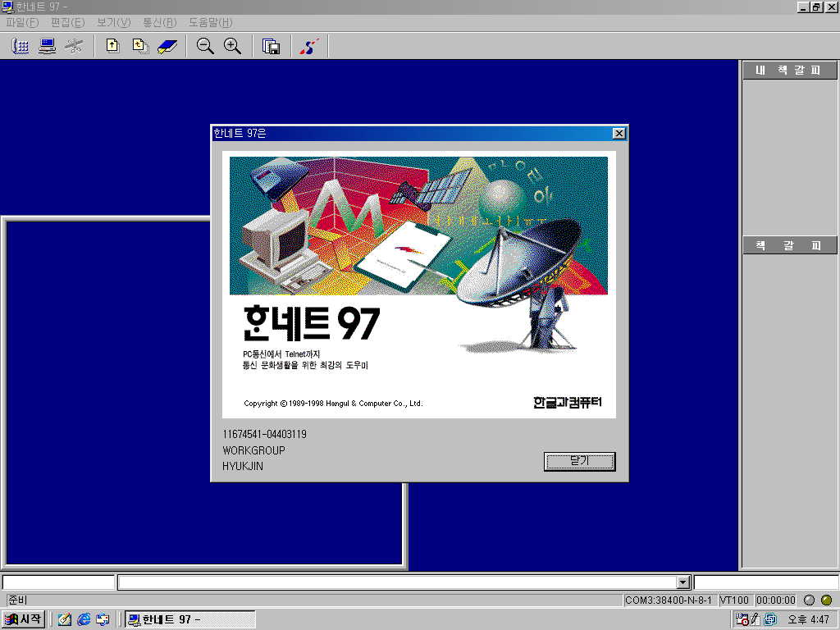Click the capture to disk save icon
Image resolution: width=840 pixels, height=630 pixels.
pyautogui.click(x=271, y=46)
